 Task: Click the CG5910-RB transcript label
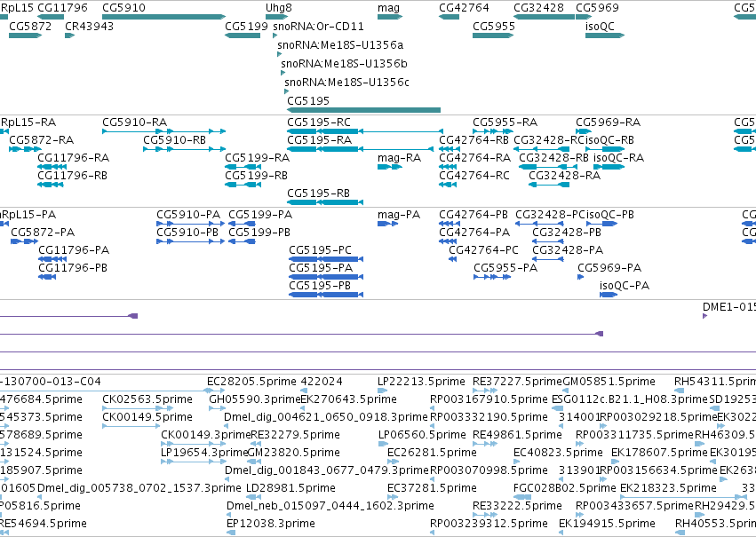(x=174, y=140)
